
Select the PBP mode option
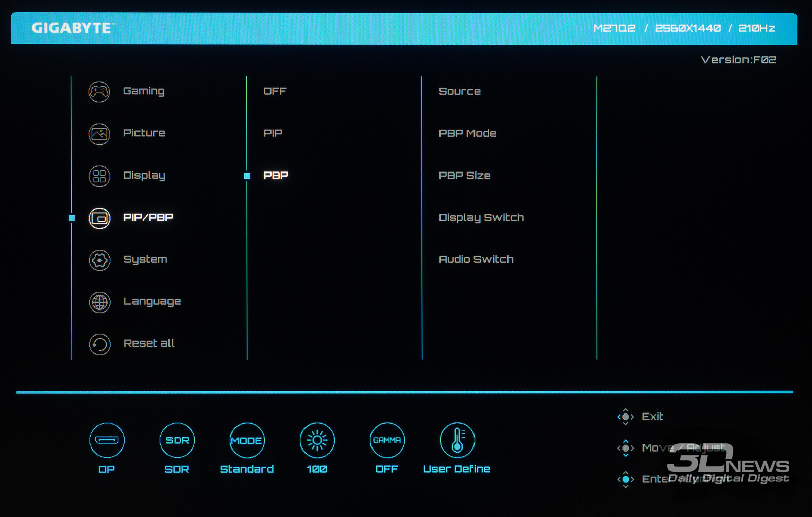[276, 176]
